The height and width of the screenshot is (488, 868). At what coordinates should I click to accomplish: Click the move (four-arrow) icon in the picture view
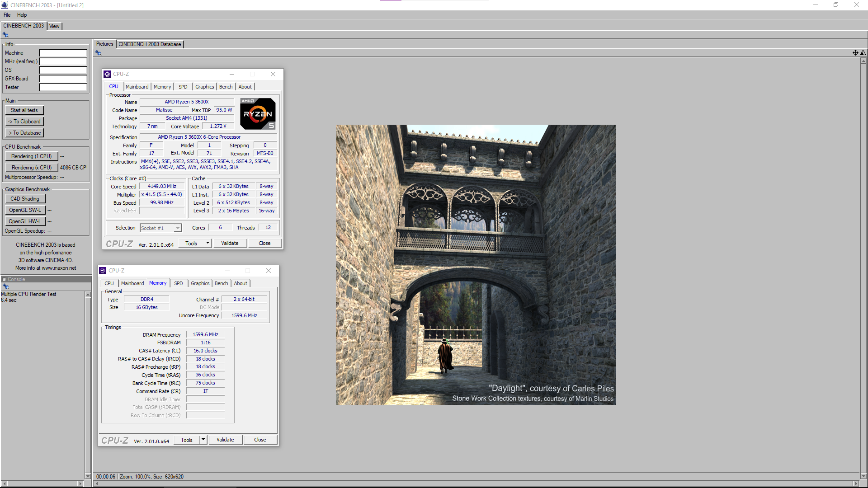click(855, 53)
